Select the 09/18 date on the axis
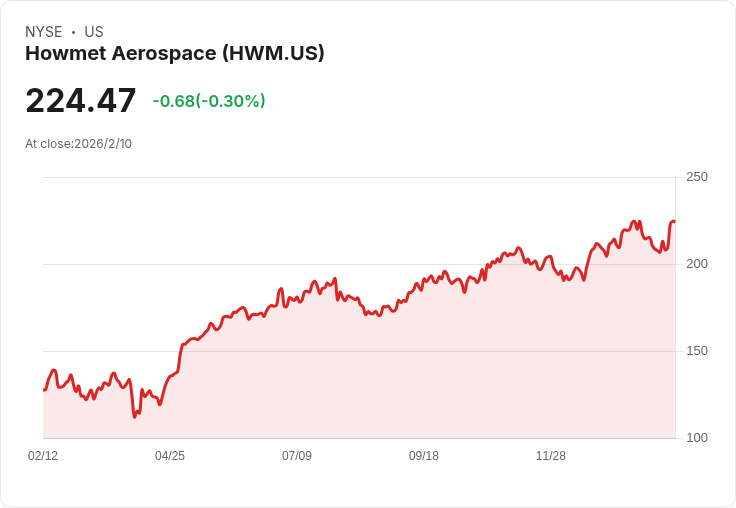Image resolution: width=736 pixels, height=508 pixels. pos(424,456)
